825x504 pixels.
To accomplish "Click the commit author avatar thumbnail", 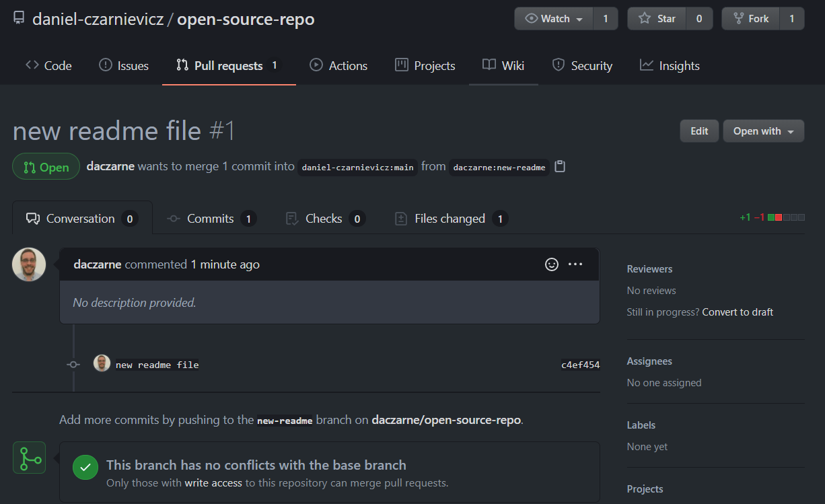I will tap(102, 364).
